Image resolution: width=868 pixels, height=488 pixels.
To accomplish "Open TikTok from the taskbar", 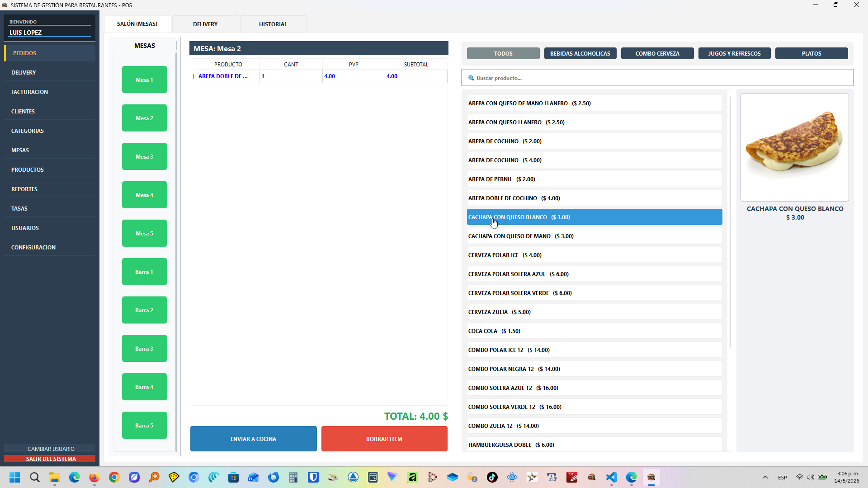I will click(492, 477).
